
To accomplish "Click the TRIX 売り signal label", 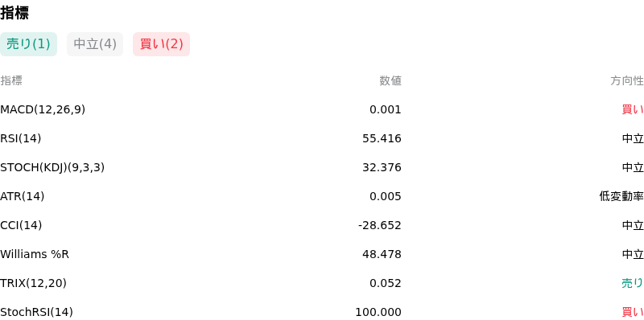I will pos(633,283).
